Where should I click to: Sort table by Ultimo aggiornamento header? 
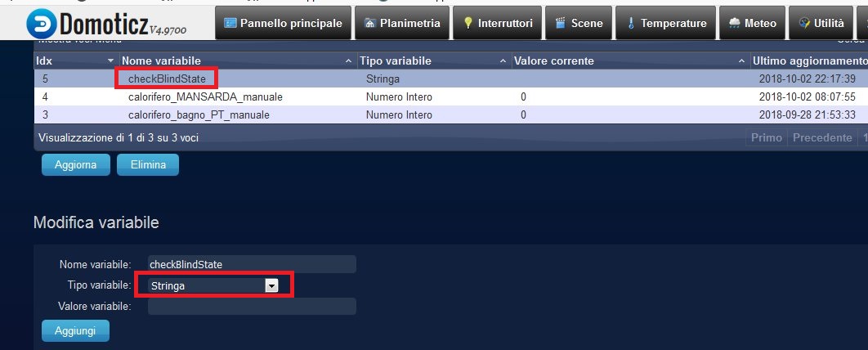(809, 61)
